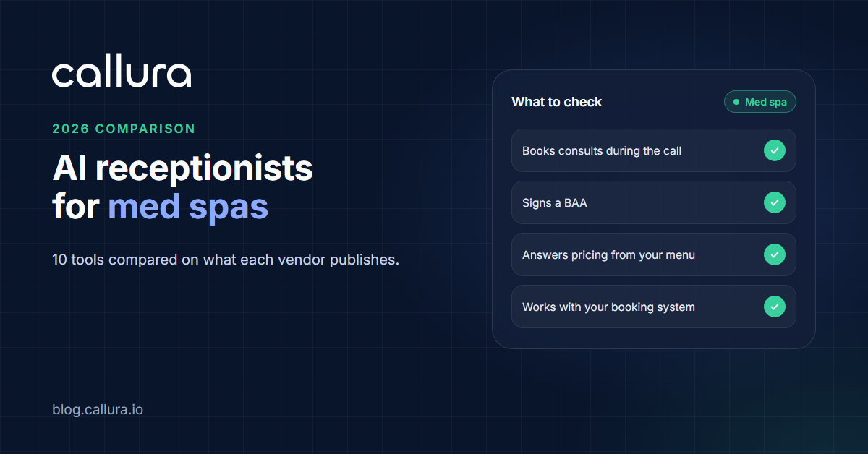Click the green checkmark for Books consults
The width and height of the screenshot is (868, 454).
[x=775, y=151]
